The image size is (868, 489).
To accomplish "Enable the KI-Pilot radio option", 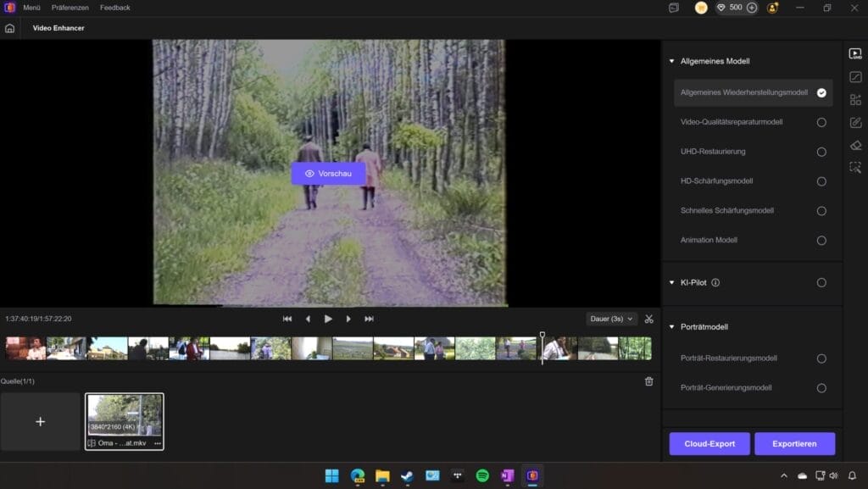I will [x=821, y=282].
